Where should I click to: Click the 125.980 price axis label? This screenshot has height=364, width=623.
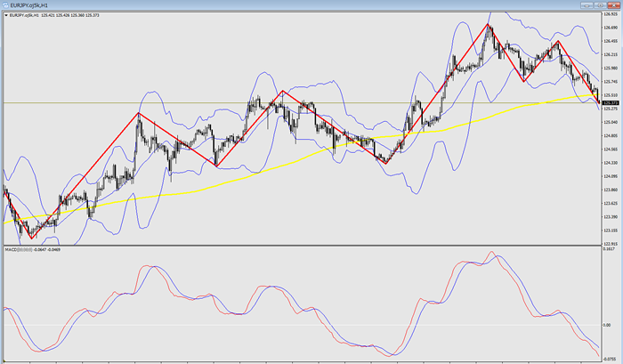pyautogui.click(x=610, y=68)
